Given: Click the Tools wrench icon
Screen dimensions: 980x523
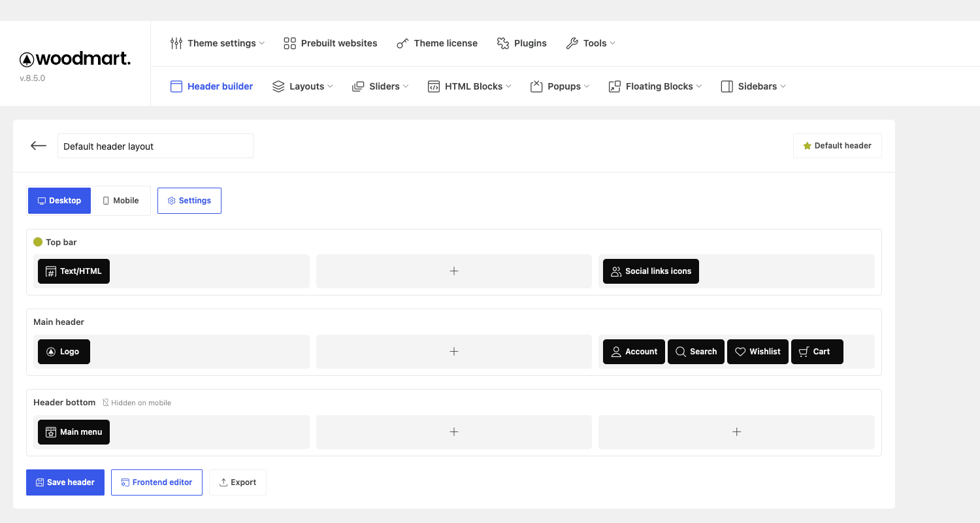Looking at the screenshot, I should (572, 43).
